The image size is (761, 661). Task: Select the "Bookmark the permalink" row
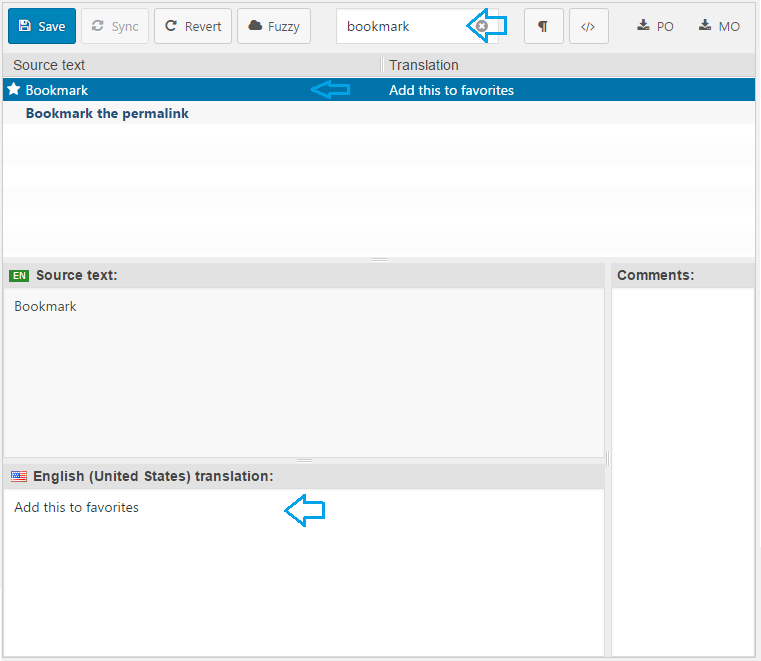click(x=107, y=114)
